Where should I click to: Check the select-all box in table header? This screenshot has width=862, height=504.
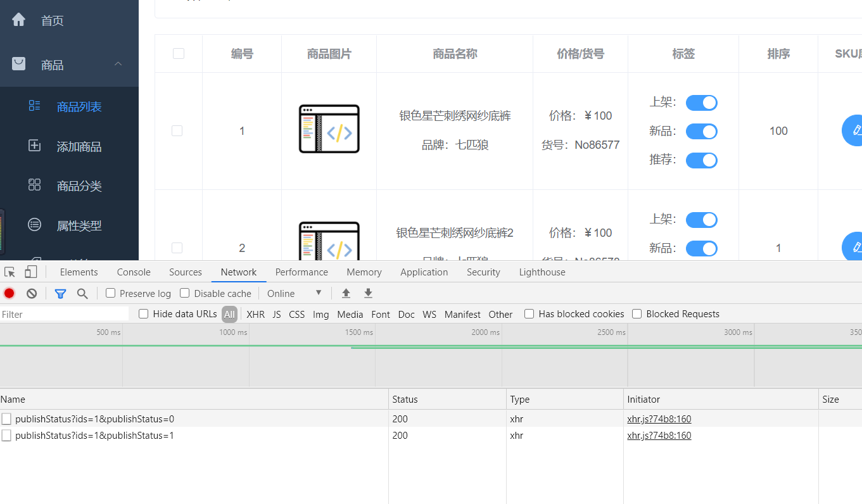click(179, 54)
